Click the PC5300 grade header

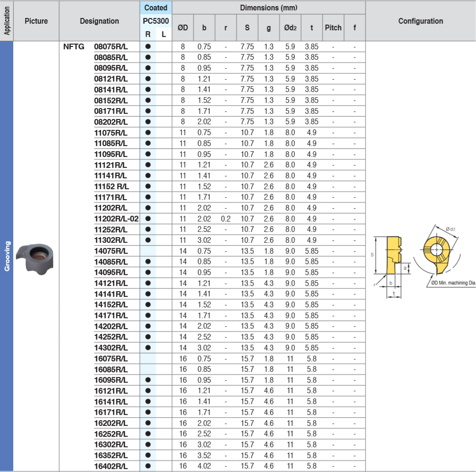[156, 21]
